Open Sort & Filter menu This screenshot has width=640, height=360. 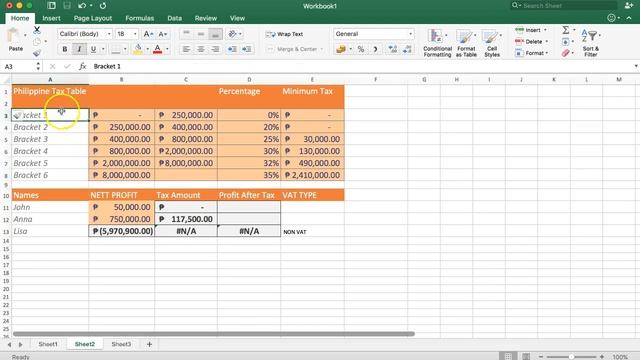(591, 42)
